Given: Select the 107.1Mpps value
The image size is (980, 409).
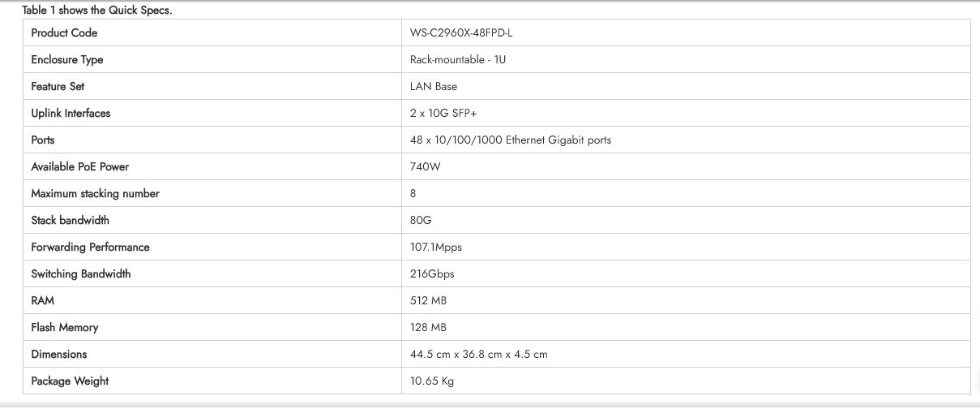Looking at the screenshot, I should tap(436, 248).
